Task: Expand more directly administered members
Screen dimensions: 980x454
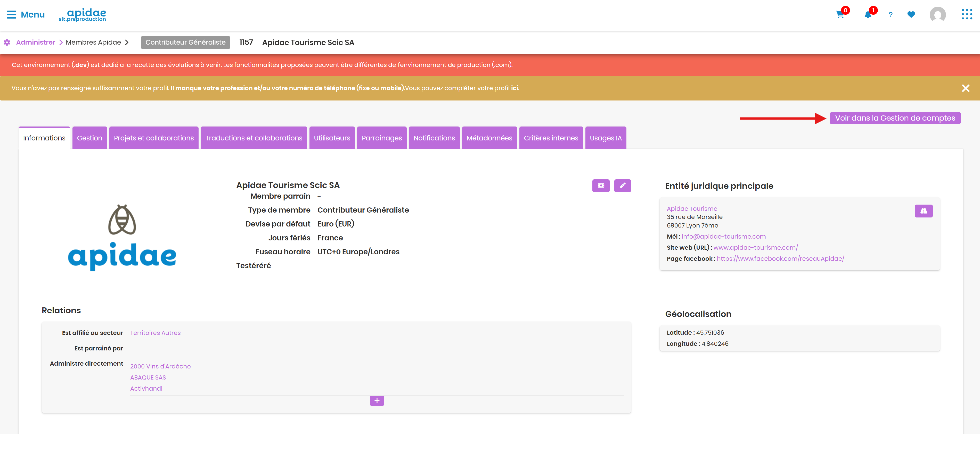Action: point(377,400)
